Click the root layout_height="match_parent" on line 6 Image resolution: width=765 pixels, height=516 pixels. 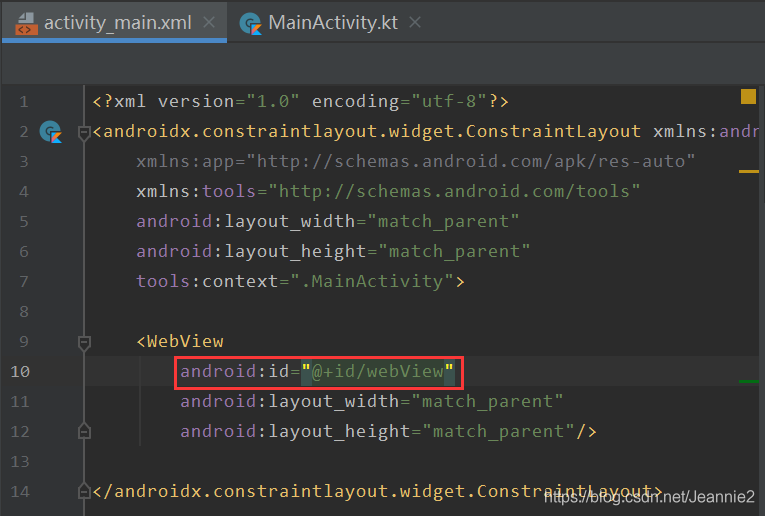click(333, 252)
